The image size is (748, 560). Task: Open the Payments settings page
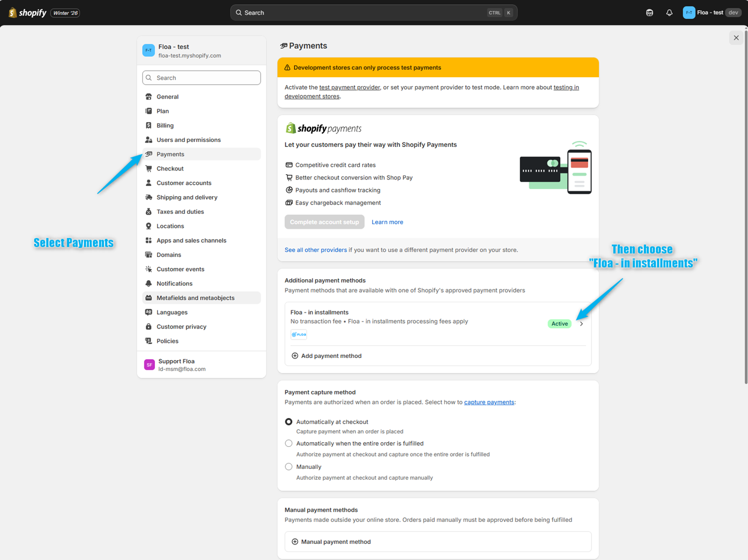(x=202, y=154)
